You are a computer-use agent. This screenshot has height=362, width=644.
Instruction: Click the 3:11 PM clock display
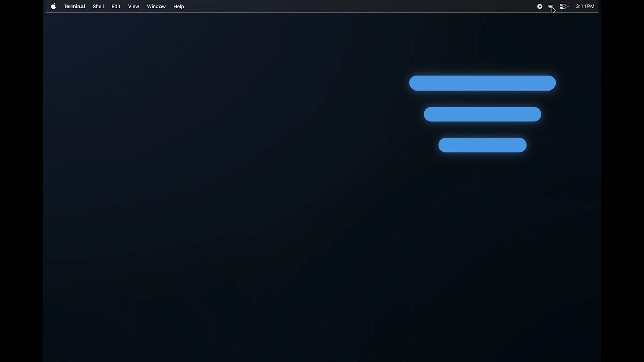point(585,6)
